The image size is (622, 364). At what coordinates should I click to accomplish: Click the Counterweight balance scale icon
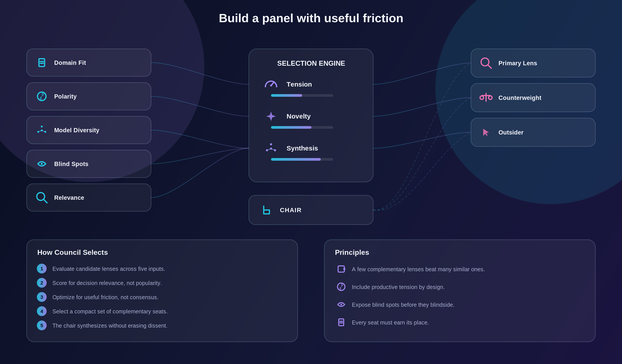pyautogui.click(x=486, y=97)
